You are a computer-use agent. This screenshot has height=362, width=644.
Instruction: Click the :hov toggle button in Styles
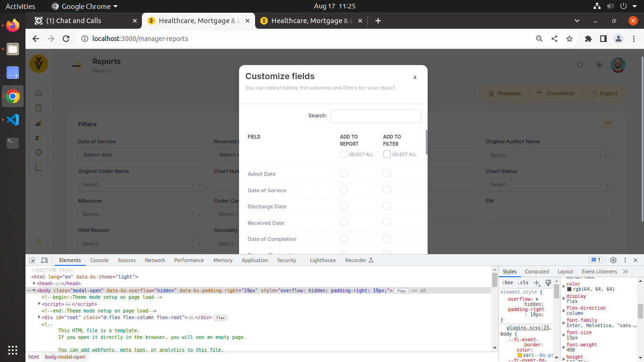click(x=508, y=283)
